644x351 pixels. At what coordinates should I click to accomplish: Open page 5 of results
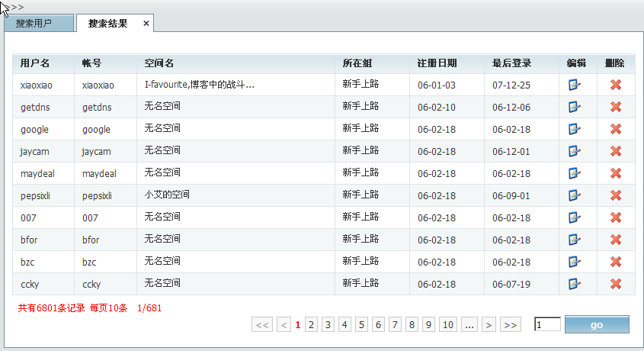[x=361, y=325]
